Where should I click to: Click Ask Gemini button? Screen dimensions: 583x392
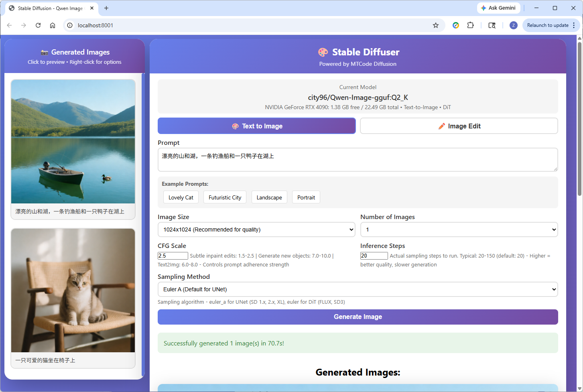pos(498,8)
